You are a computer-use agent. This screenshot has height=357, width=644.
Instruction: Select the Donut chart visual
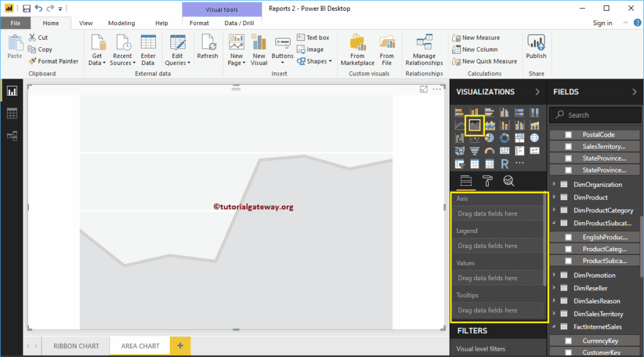tap(504, 138)
